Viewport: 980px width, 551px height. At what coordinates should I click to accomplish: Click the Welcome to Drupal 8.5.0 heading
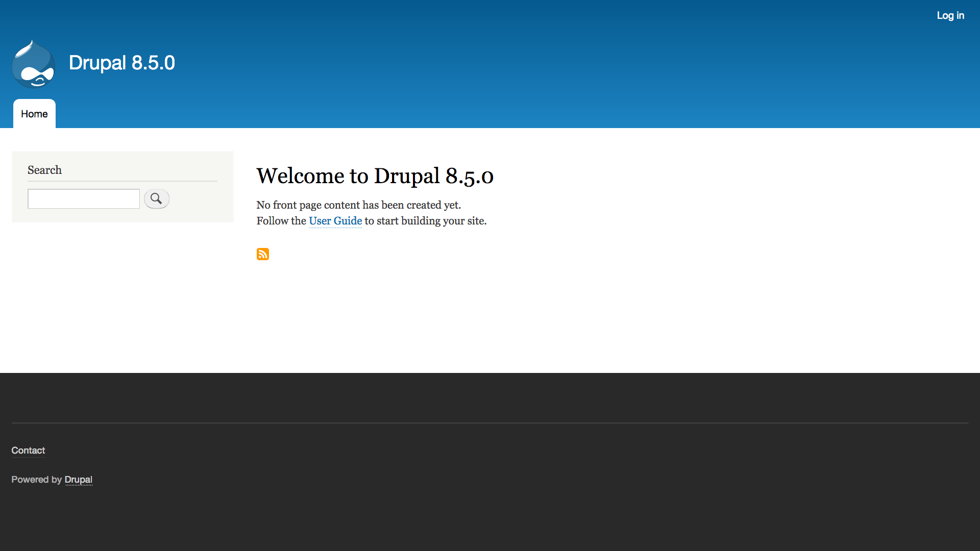click(x=375, y=176)
